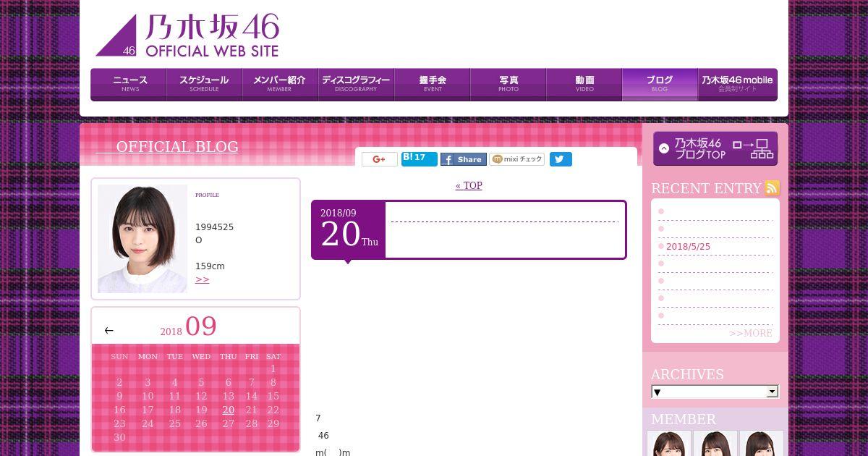Open the OFFICIAL BLOG heading link
This screenshot has height=456, width=868.
(177, 146)
